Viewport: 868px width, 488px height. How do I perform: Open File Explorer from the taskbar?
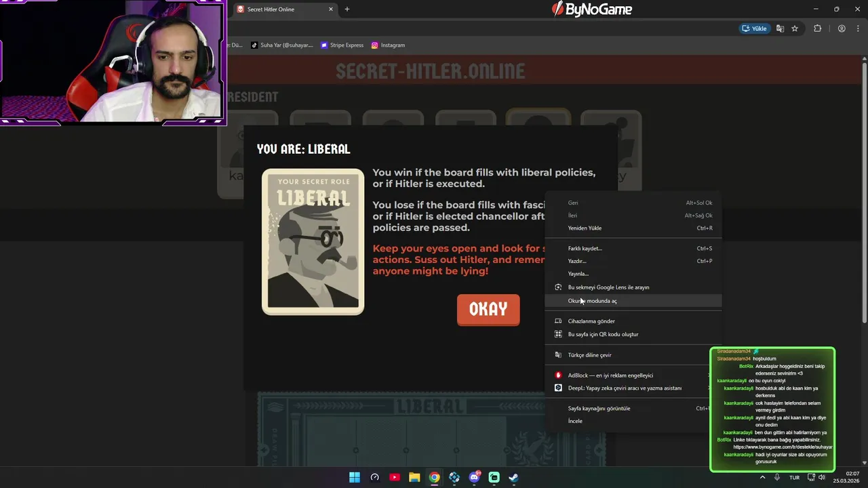click(x=414, y=477)
